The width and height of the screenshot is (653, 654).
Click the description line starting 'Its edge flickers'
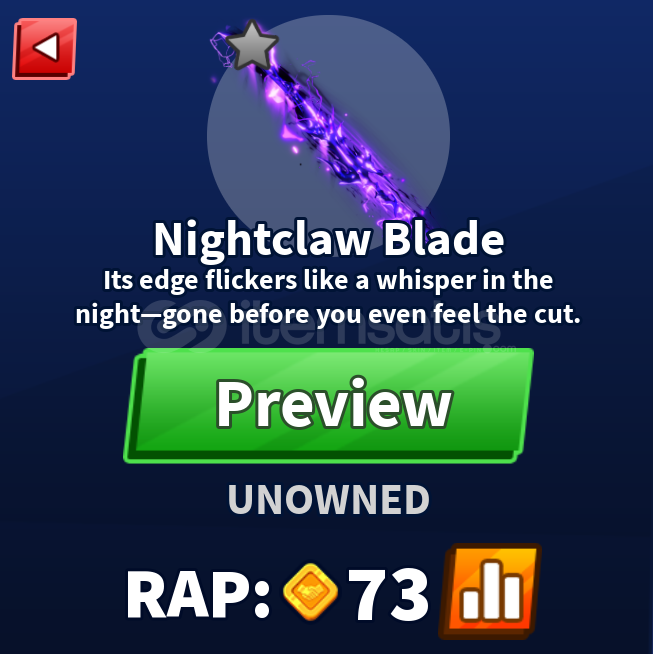[x=328, y=280]
